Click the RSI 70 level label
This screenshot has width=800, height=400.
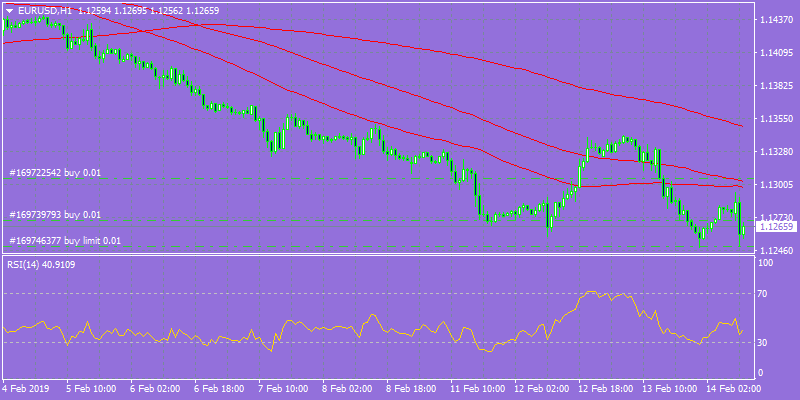click(x=764, y=294)
